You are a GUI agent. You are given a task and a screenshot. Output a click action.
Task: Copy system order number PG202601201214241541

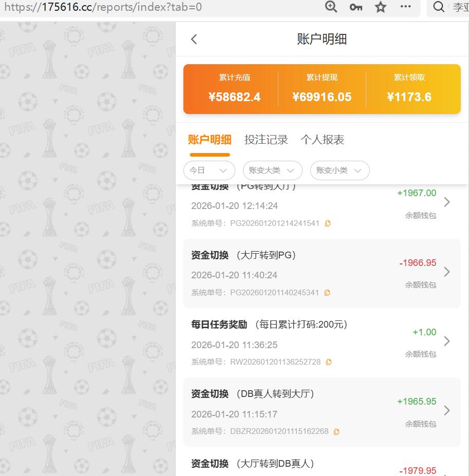328,223
